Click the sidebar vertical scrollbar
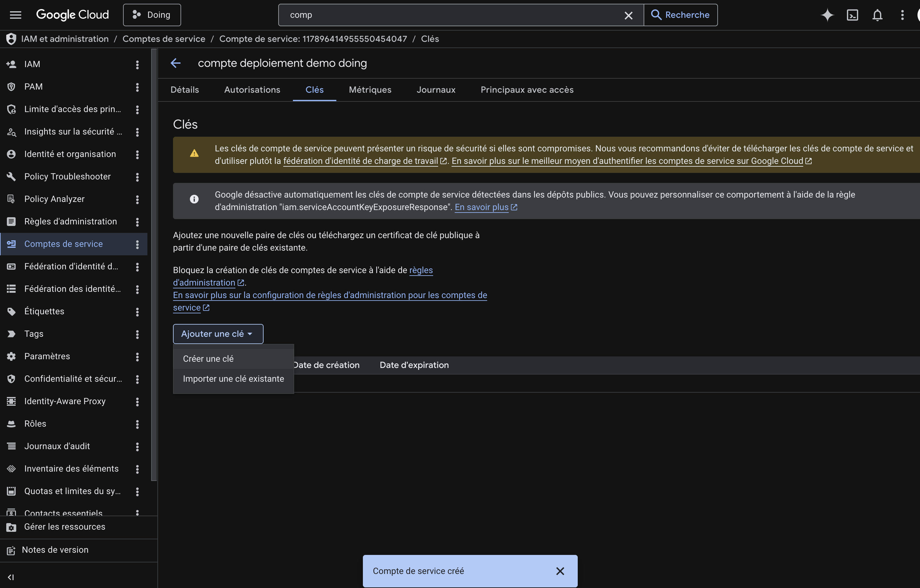The image size is (920, 588). point(154,265)
